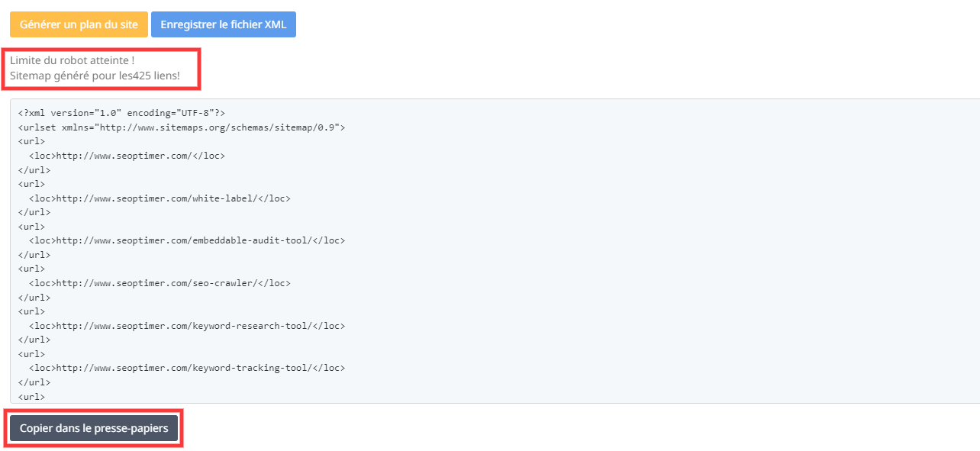This screenshot has width=980, height=451.
Task: Click the opening <url> tag before keyword-research-tool
Action: tap(31, 311)
